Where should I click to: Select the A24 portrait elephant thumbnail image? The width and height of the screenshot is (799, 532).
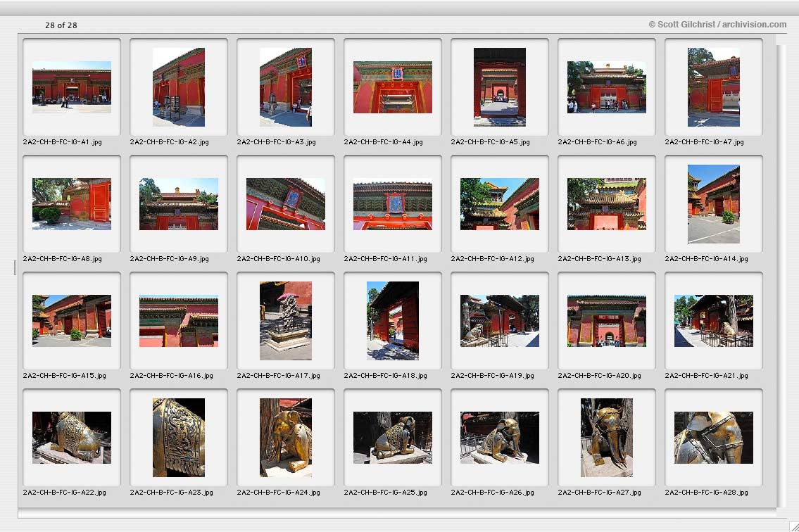tap(286, 437)
